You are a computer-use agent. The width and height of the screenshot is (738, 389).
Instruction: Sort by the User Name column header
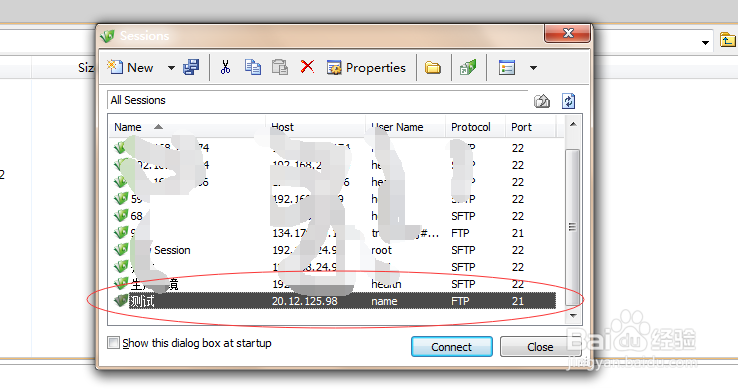(406, 127)
